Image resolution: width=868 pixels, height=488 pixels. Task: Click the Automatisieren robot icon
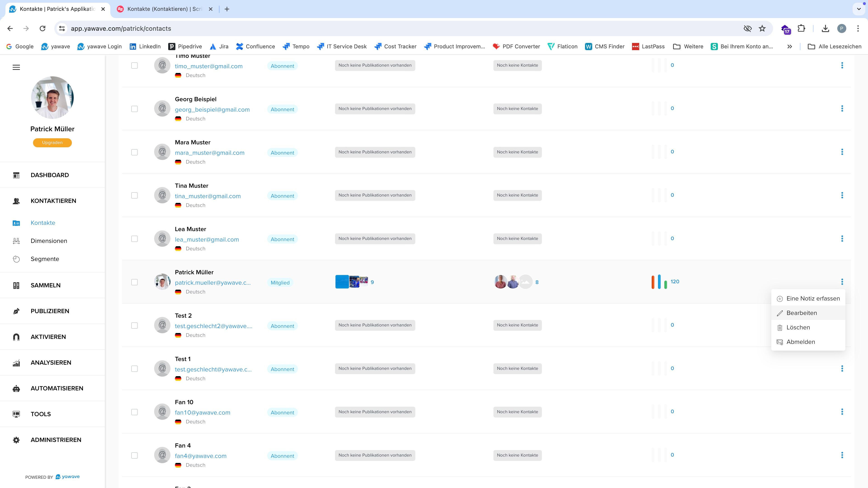click(16, 388)
